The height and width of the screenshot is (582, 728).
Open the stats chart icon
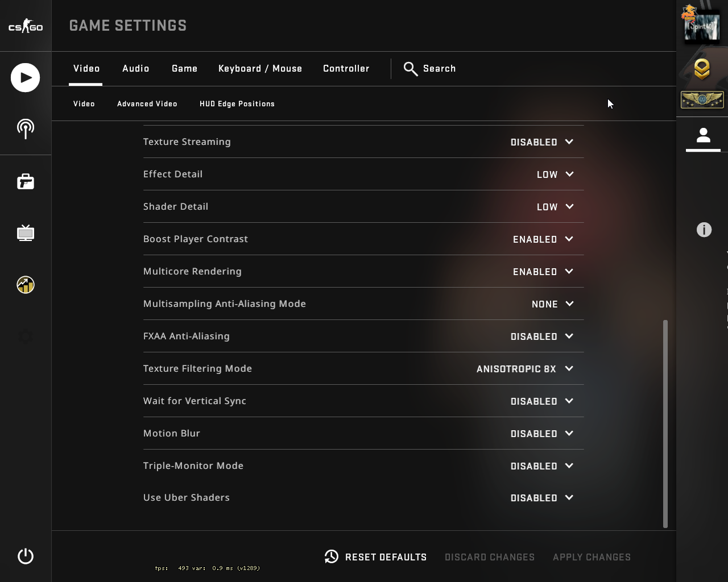[26, 285]
